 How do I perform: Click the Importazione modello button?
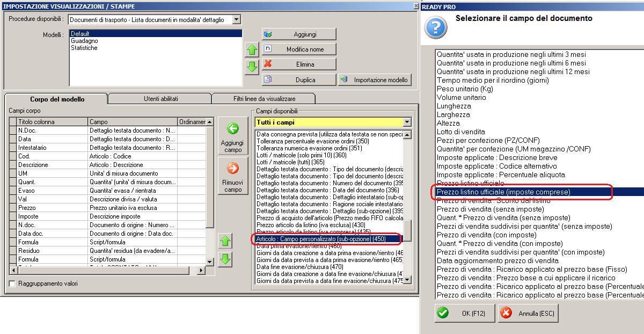click(x=375, y=79)
